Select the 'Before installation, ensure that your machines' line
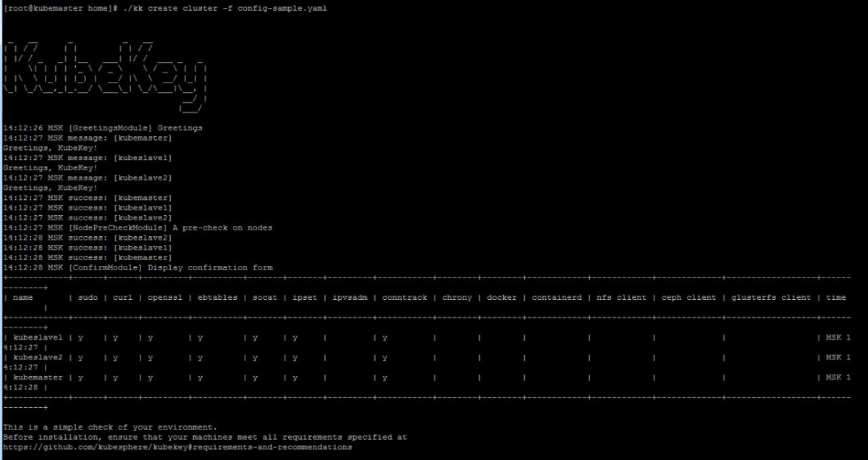 pyautogui.click(x=205, y=438)
